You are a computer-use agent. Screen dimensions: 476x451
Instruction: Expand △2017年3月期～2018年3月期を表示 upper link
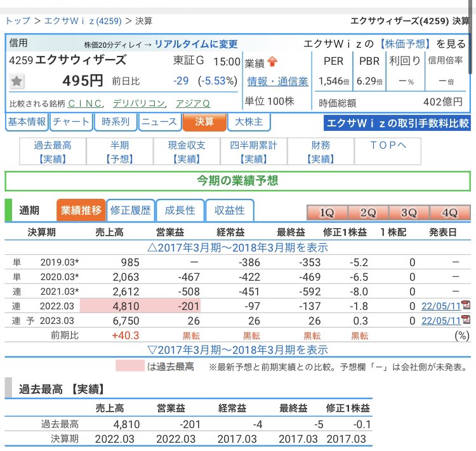[238, 247]
